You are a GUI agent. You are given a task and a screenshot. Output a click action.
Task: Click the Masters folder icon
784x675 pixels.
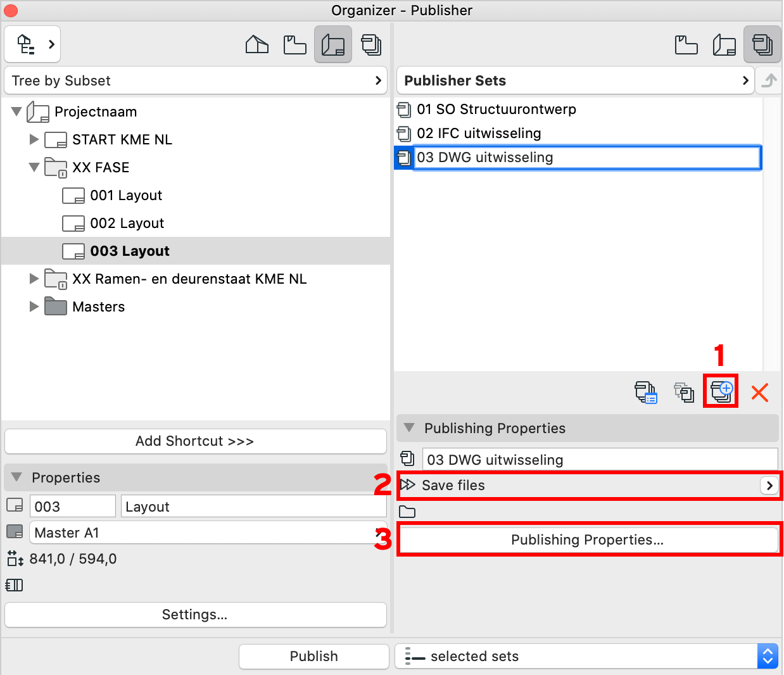tap(56, 306)
